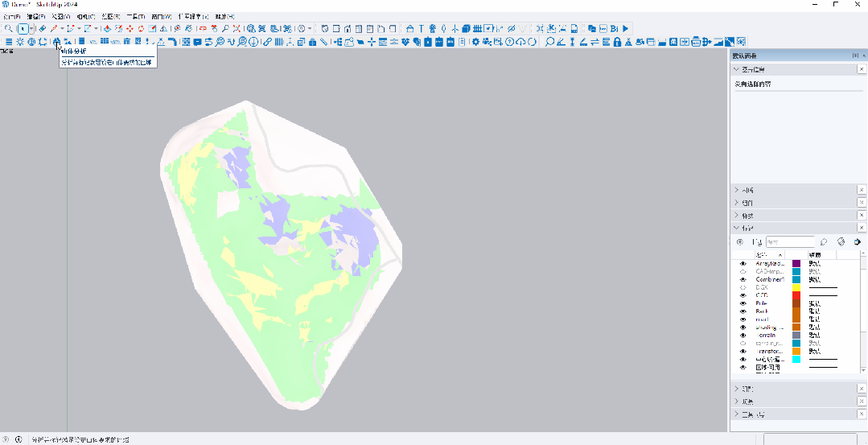
Task: Close the 图元信息 panel with its X button
Action: tap(861, 70)
